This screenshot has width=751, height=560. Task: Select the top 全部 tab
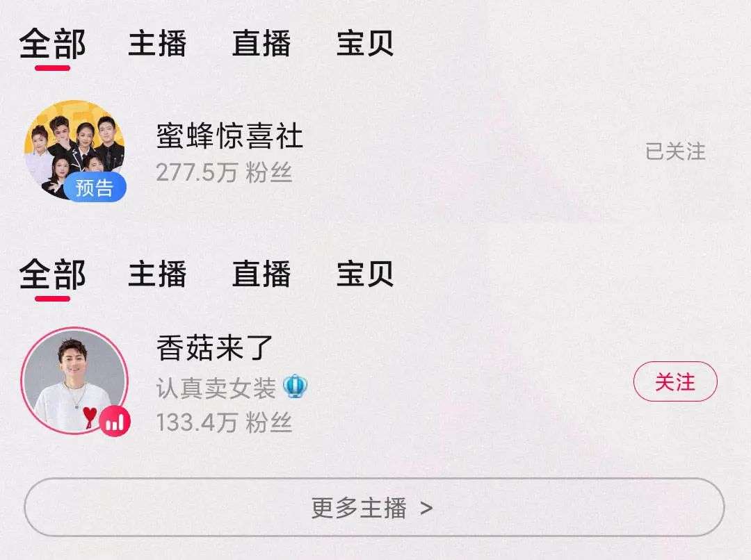click(53, 44)
